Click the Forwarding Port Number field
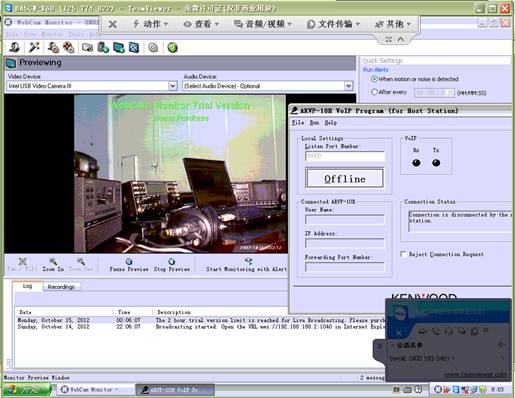The height and width of the screenshot is (398, 515). [x=345, y=267]
